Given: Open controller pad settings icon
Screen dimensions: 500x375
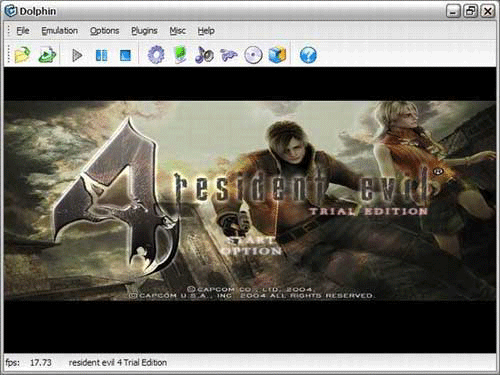Looking at the screenshot, I should pos(229,55).
